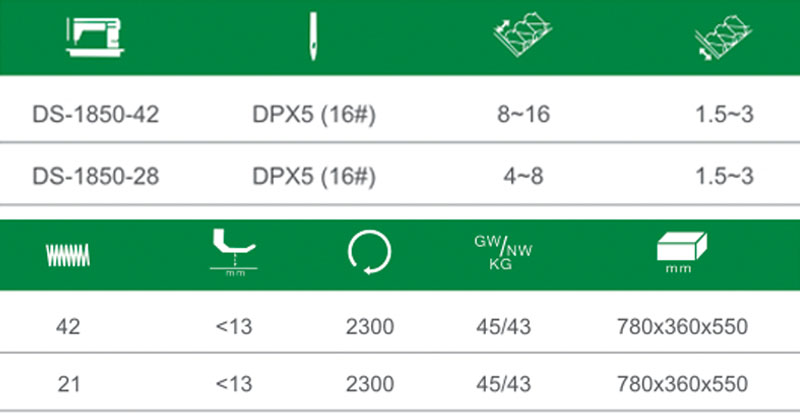
Task: Click the 4~8 value
Action: pyautogui.click(x=521, y=178)
